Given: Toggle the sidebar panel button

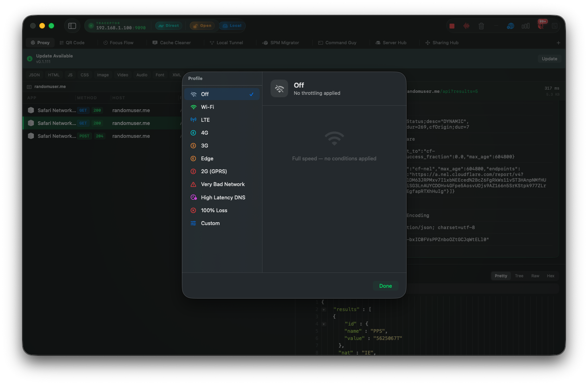Looking at the screenshot, I should tap(72, 26).
